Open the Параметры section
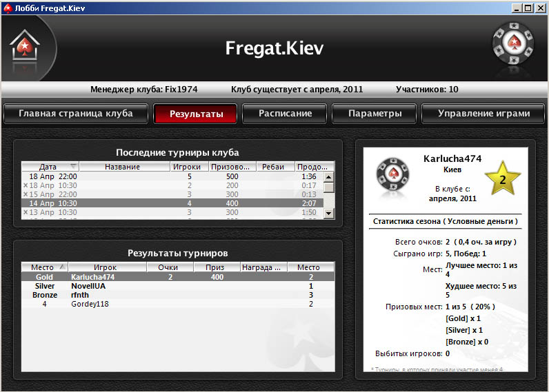 375,114
